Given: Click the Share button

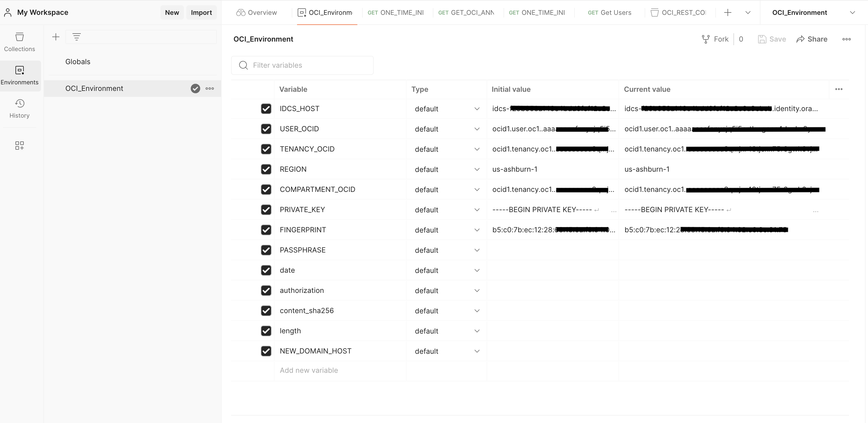Looking at the screenshot, I should tap(812, 39).
